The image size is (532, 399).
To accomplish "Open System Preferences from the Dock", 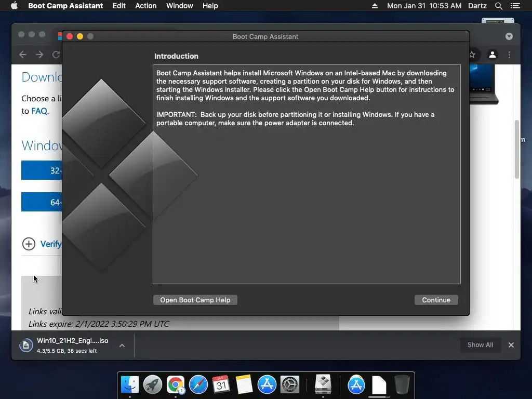I will coord(290,384).
